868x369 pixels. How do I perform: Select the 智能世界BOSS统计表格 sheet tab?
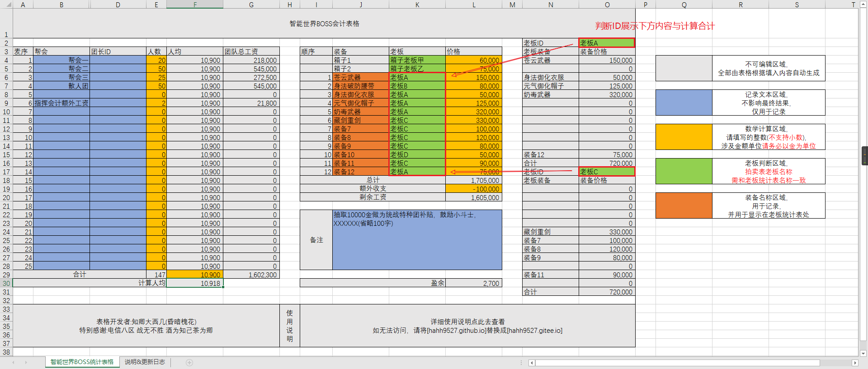[82, 362]
